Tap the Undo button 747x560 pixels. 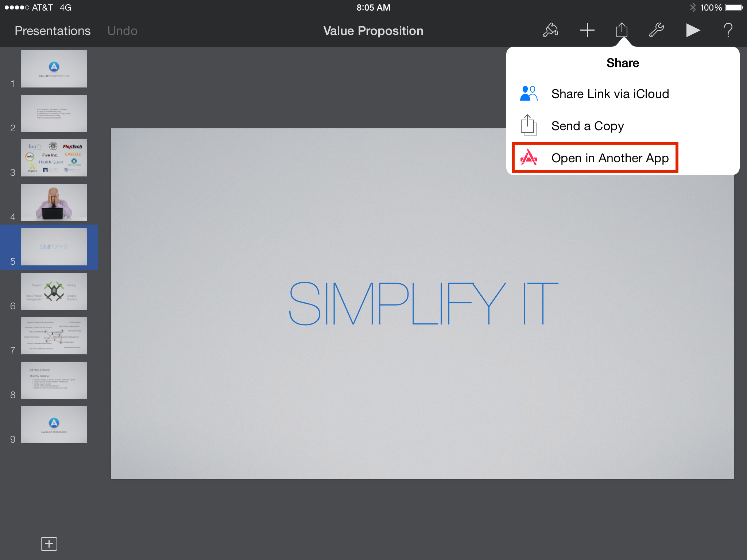pos(122,31)
